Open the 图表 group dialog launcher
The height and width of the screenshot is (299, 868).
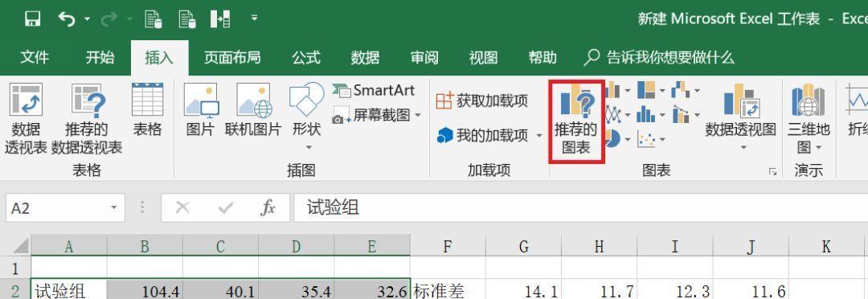pos(773,173)
